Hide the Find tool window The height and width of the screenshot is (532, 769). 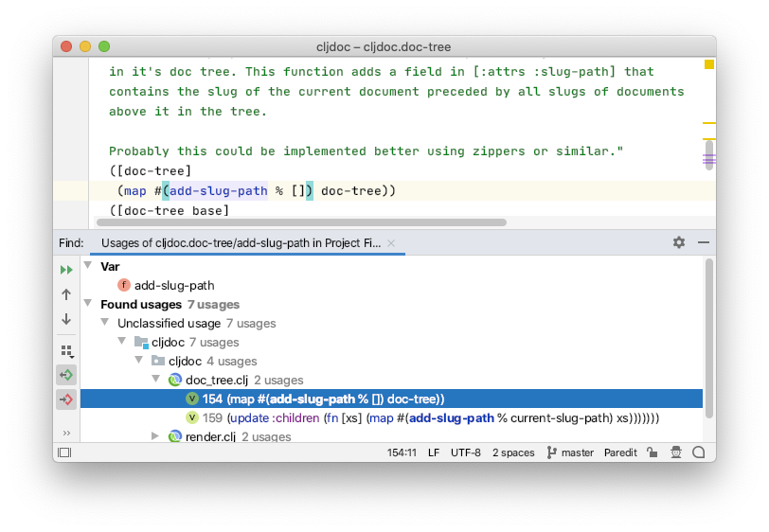(x=704, y=242)
